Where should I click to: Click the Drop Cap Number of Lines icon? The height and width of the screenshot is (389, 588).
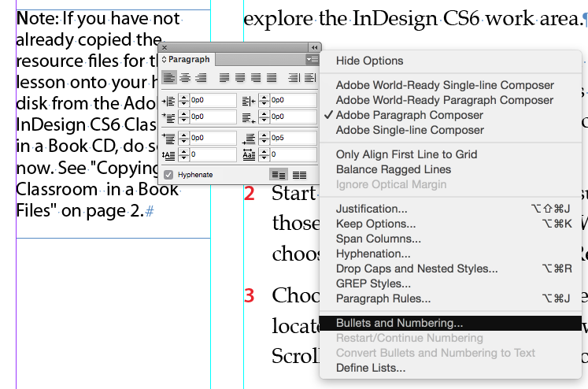click(168, 154)
